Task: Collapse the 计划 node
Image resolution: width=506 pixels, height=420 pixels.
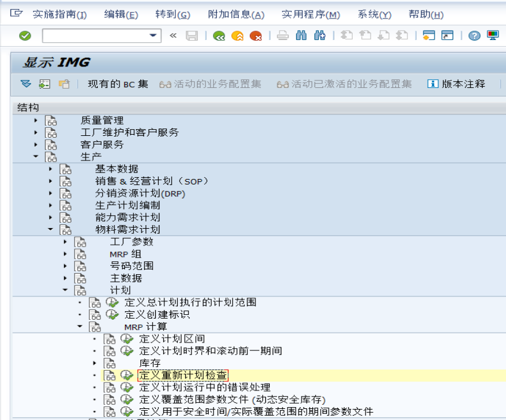Action: tap(65, 290)
